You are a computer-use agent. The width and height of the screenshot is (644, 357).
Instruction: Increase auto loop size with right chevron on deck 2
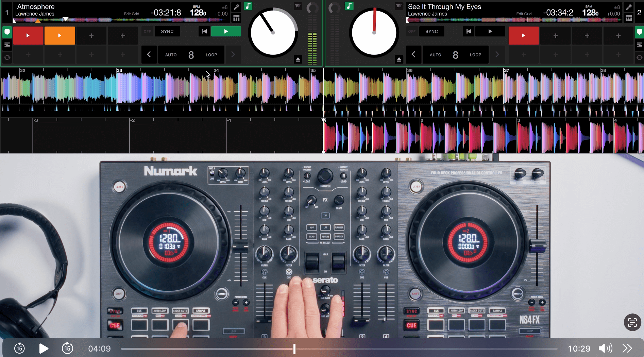click(497, 54)
